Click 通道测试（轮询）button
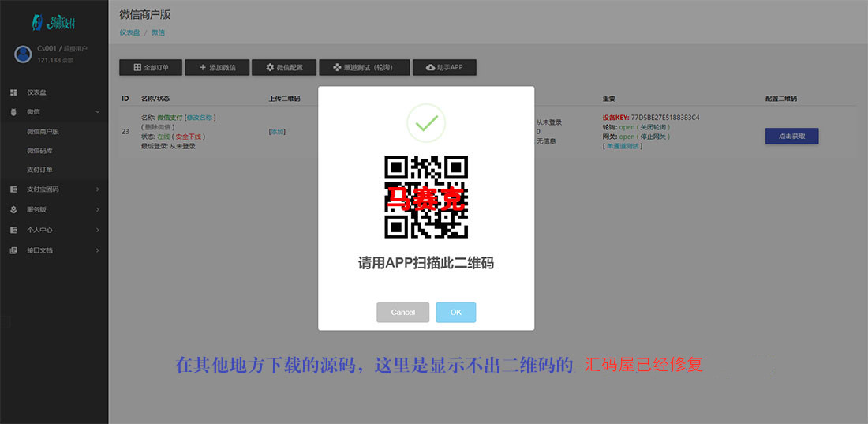 click(x=365, y=68)
